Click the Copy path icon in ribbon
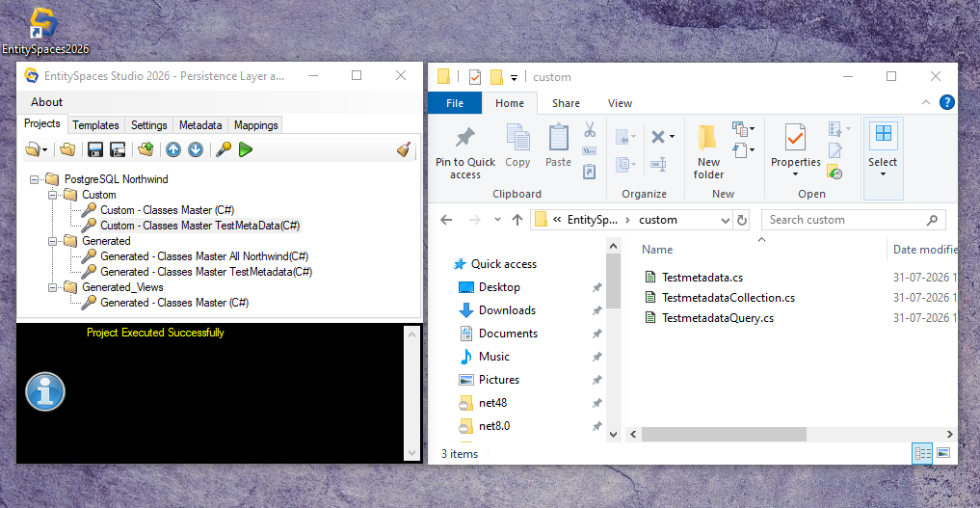 590,150
